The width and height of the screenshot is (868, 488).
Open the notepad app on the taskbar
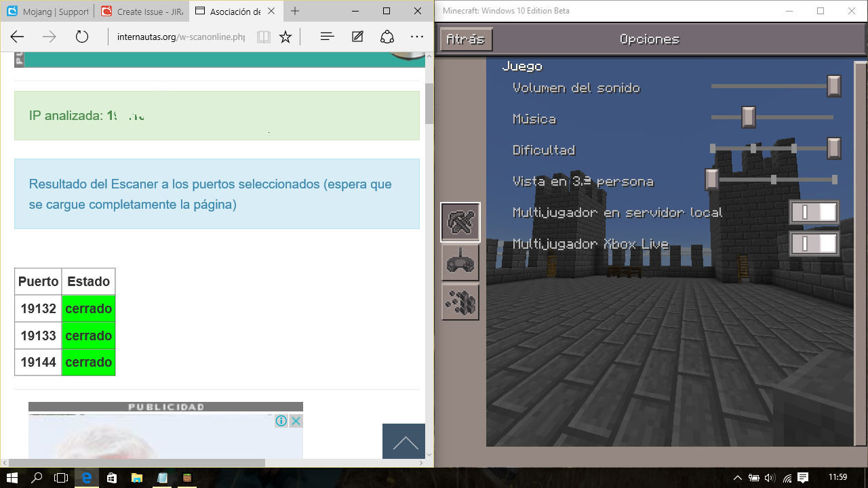[x=162, y=478]
